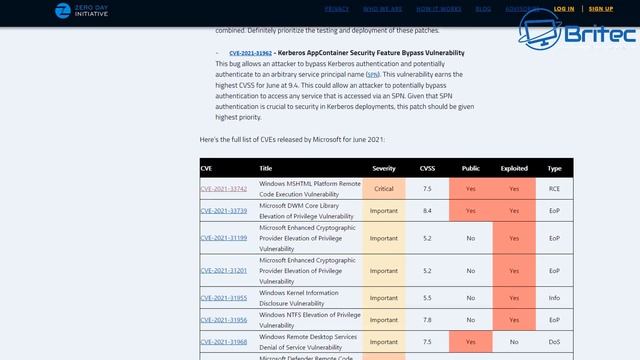Select the Windows NTFS Elevation of Privilege title

click(310, 320)
